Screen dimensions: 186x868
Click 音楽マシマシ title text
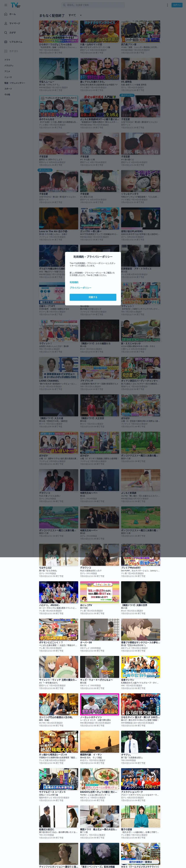point(128,680)
